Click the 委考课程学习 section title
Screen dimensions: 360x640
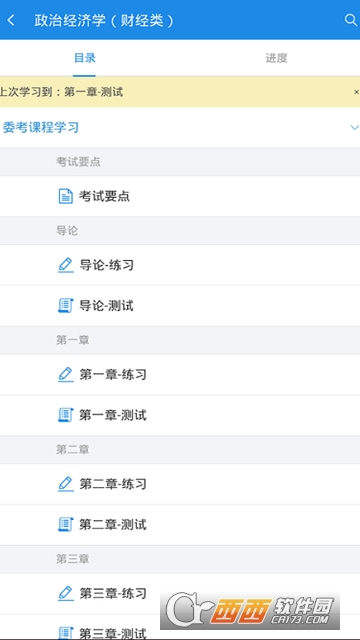pos(41,127)
